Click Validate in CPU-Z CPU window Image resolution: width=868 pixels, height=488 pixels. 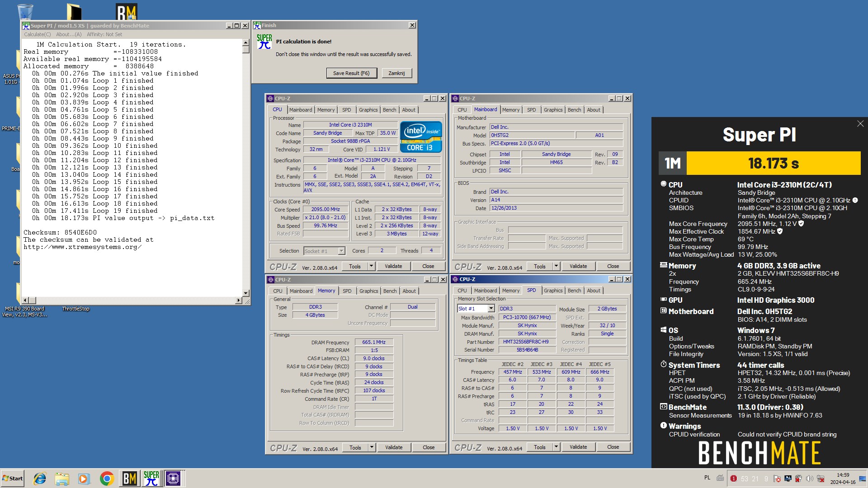[393, 266]
